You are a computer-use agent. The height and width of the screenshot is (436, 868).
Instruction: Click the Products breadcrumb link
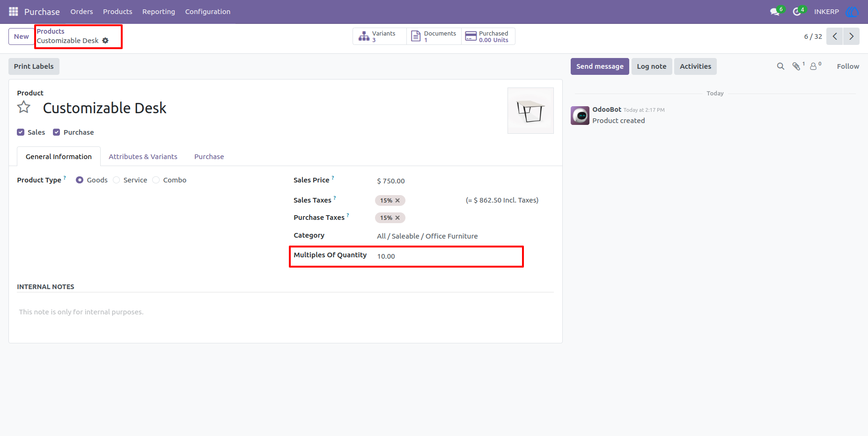(51, 31)
